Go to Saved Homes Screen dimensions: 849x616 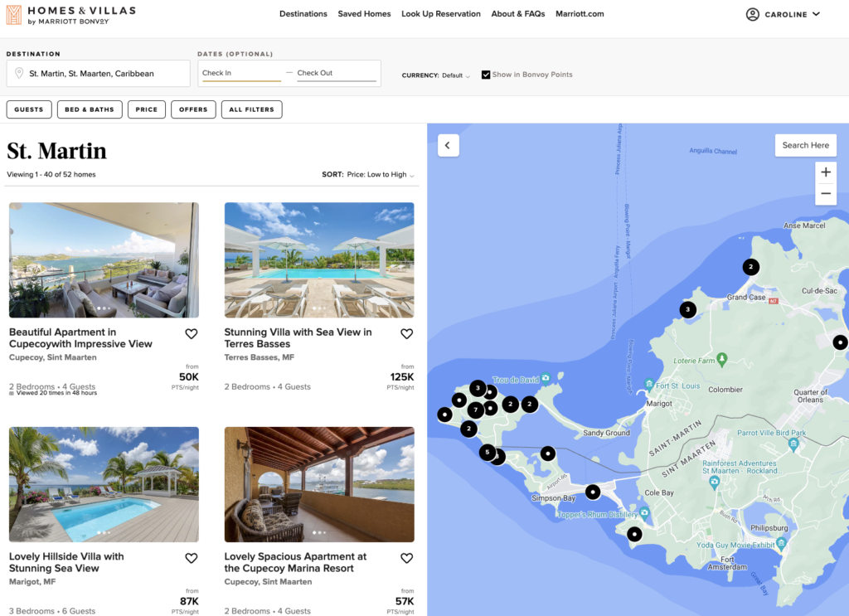pyautogui.click(x=364, y=13)
